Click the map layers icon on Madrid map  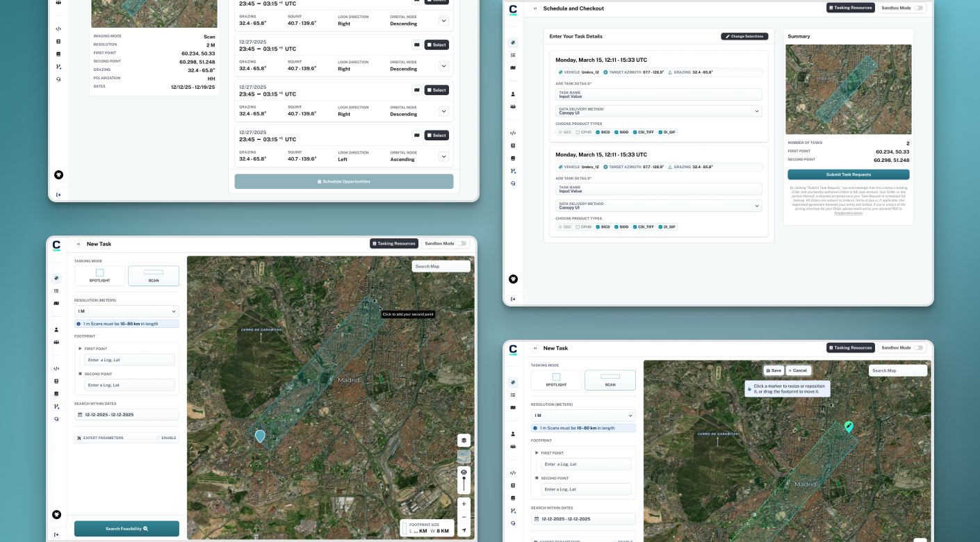coord(464,441)
